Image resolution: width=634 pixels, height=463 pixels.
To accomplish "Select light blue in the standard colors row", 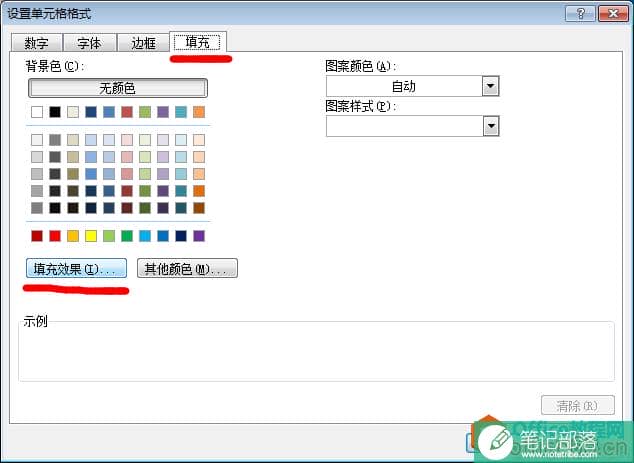I will click(x=145, y=236).
